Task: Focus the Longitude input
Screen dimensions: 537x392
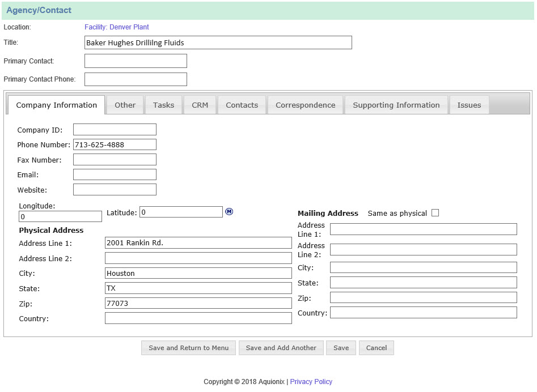Action: point(60,216)
